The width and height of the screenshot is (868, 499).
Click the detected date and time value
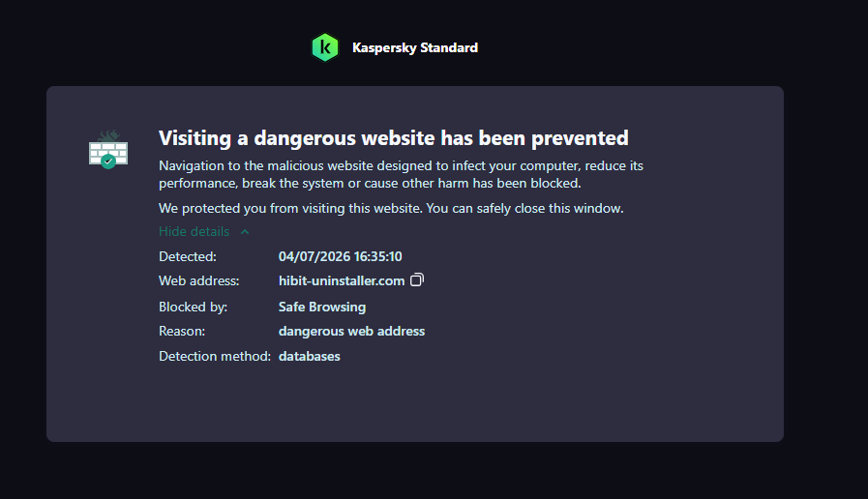pos(341,256)
